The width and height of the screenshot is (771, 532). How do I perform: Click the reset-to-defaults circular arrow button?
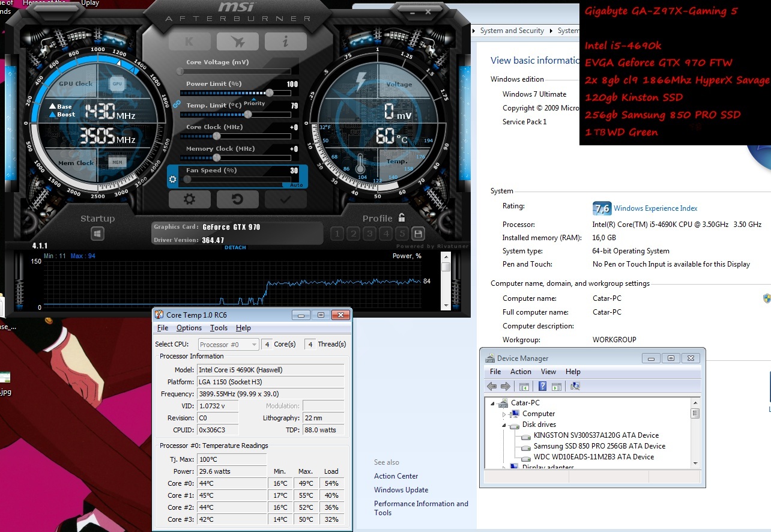click(x=237, y=199)
